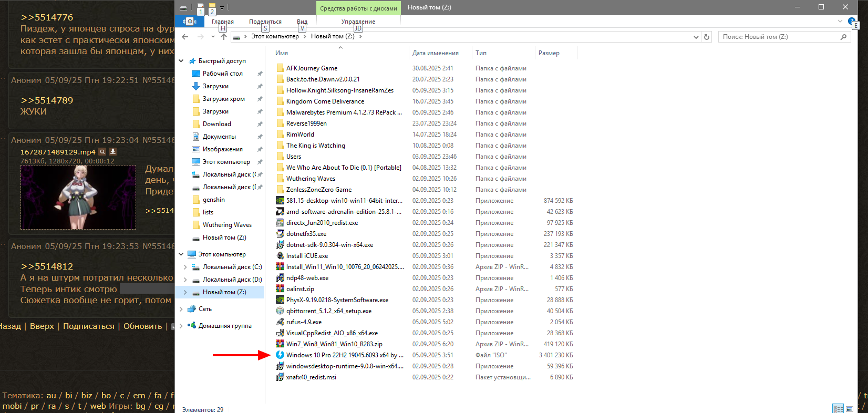Switch to the Главная ribbon tab

[x=223, y=22]
